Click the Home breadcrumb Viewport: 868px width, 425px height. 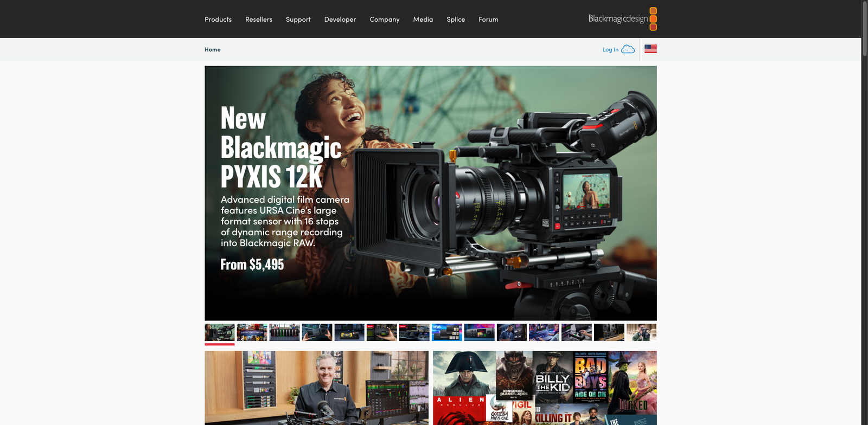point(213,49)
